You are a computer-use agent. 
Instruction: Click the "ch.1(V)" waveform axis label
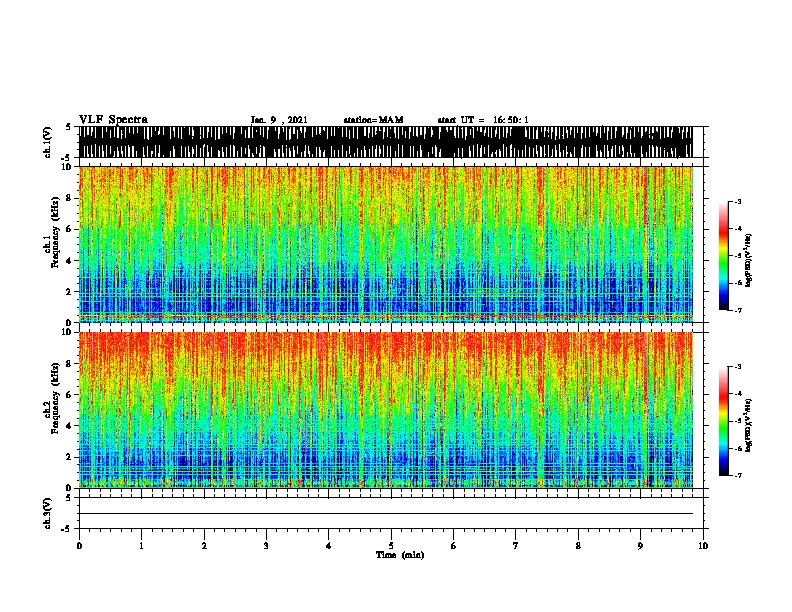[48, 142]
